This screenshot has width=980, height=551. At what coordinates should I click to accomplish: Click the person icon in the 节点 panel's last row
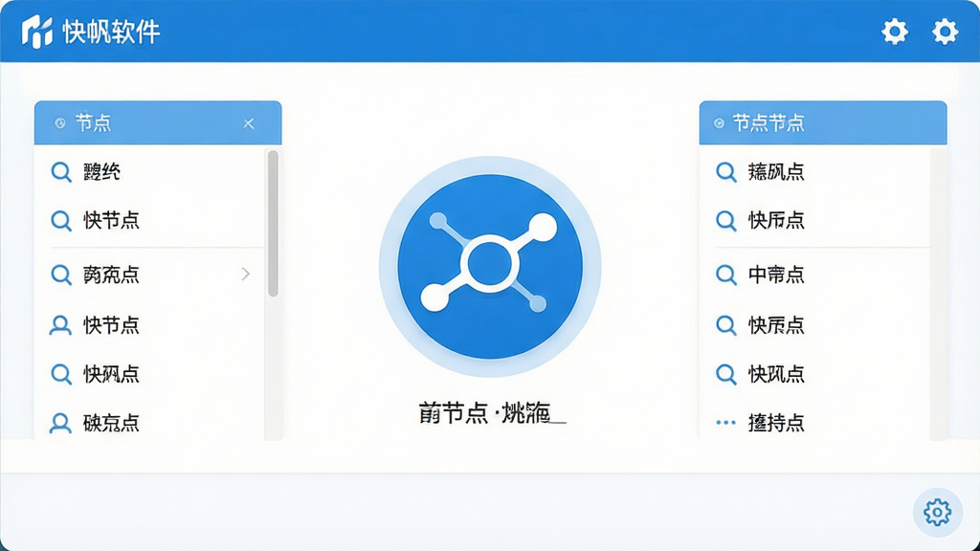pos(60,423)
